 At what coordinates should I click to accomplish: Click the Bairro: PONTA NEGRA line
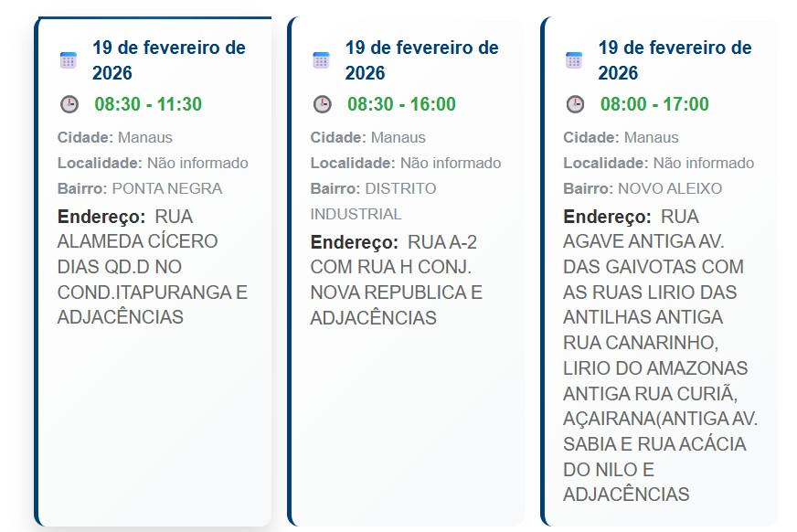click(x=140, y=189)
